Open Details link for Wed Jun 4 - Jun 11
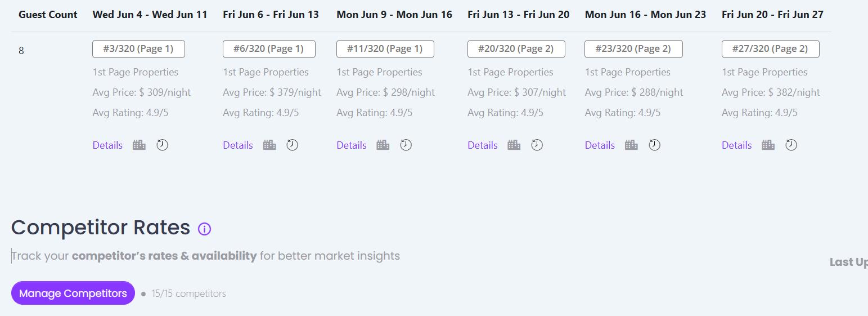The height and width of the screenshot is (316, 868). [107, 145]
